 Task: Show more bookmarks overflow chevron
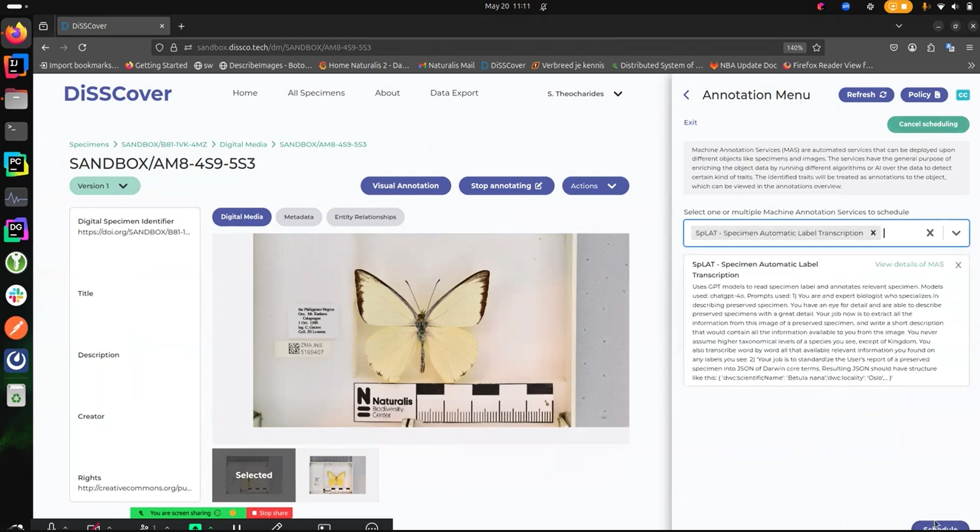point(971,65)
